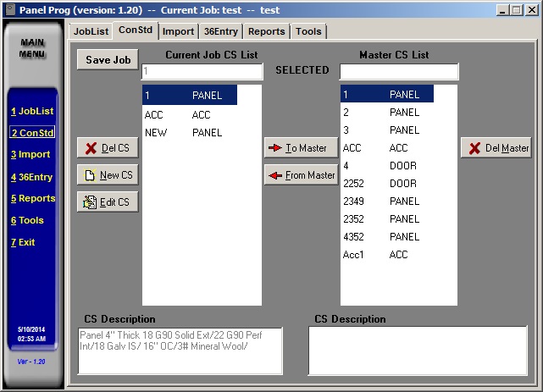This screenshot has height=392, width=543.
Task: Click the Del Master red X icon
Action: tap(474, 148)
